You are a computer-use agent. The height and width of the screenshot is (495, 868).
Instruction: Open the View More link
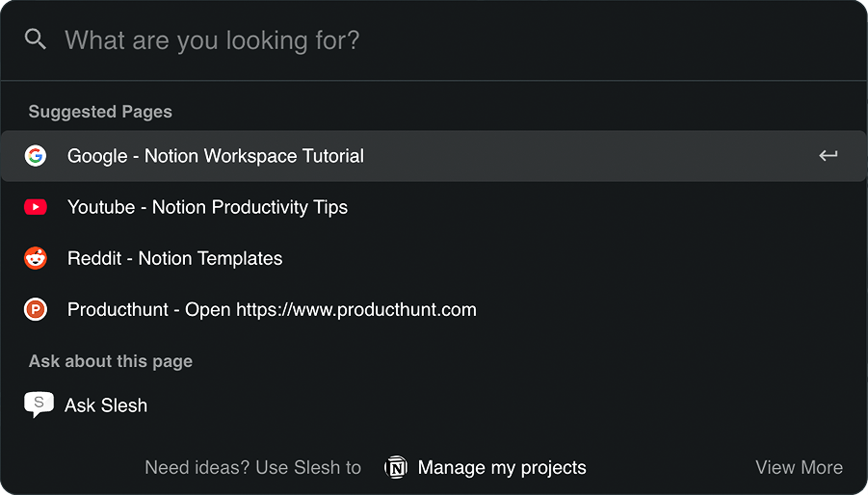pyautogui.click(x=799, y=467)
